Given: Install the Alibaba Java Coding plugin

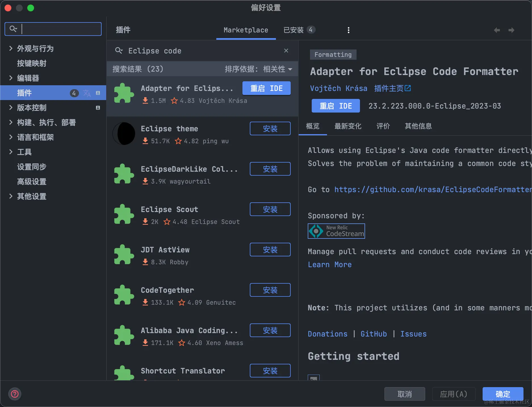Looking at the screenshot, I should pos(270,331).
